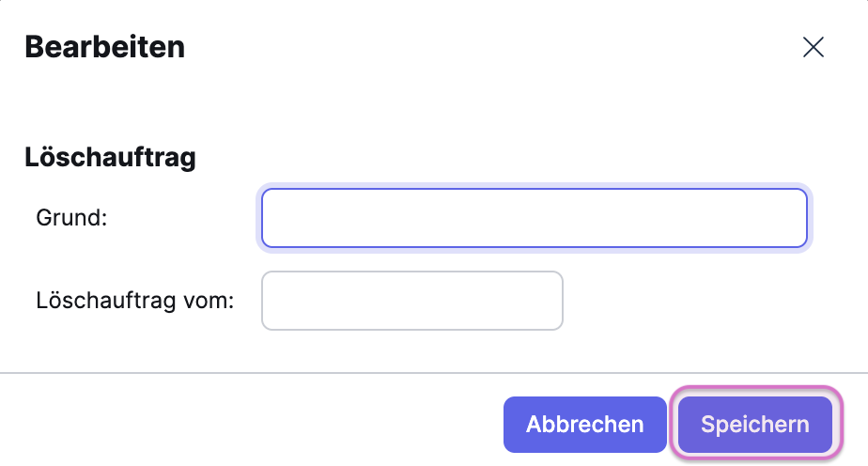Dismiss the dialog via the top-right X icon

(x=813, y=48)
